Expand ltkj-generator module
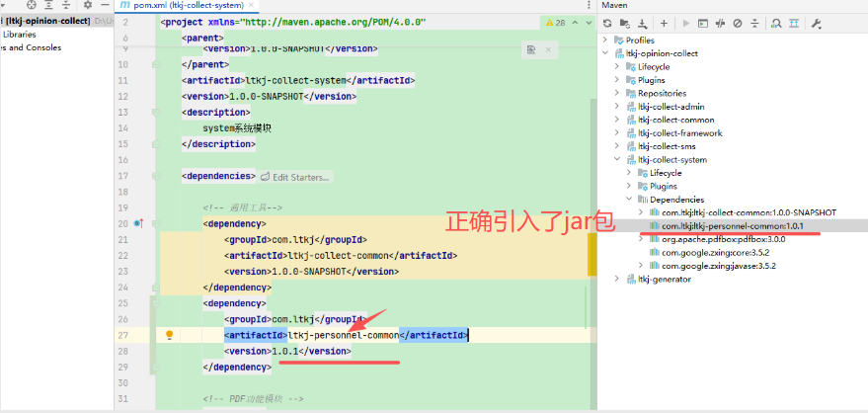This screenshot has width=868, height=413. (x=617, y=279)
